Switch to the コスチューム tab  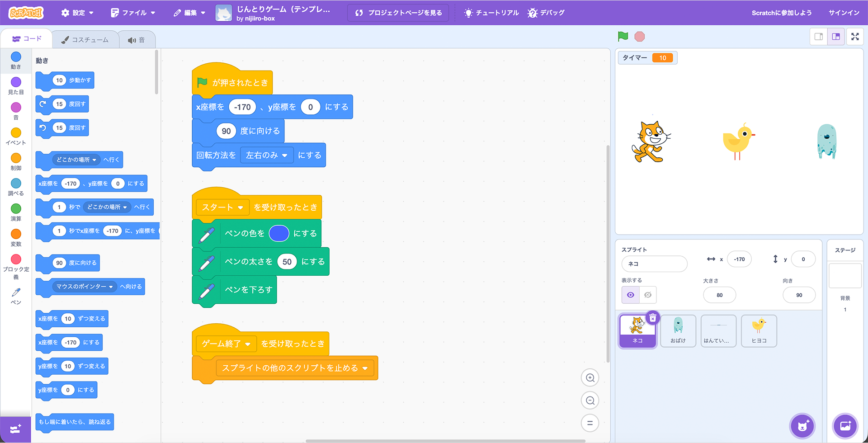(x=85, y=40)
